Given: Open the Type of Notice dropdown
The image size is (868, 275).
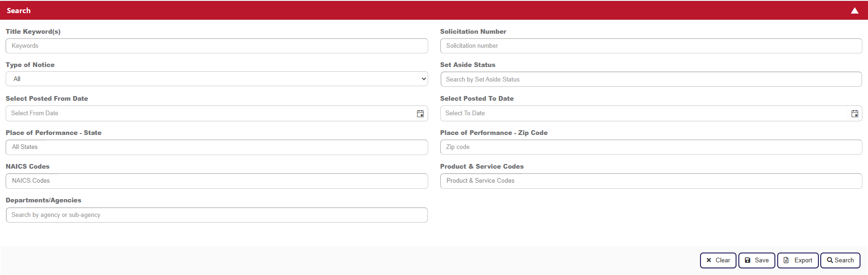Looking at the screenshot, I should (x=216, y=79).
